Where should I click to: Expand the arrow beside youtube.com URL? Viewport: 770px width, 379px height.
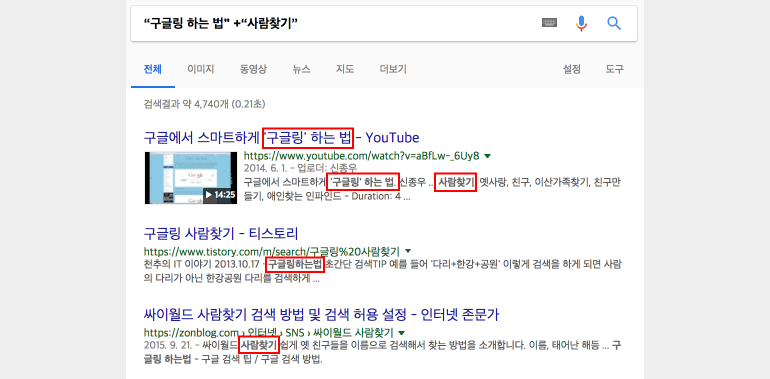488,156
